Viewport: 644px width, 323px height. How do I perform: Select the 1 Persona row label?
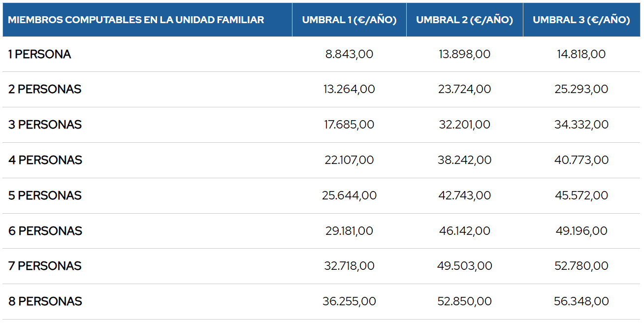pos(39,54)
